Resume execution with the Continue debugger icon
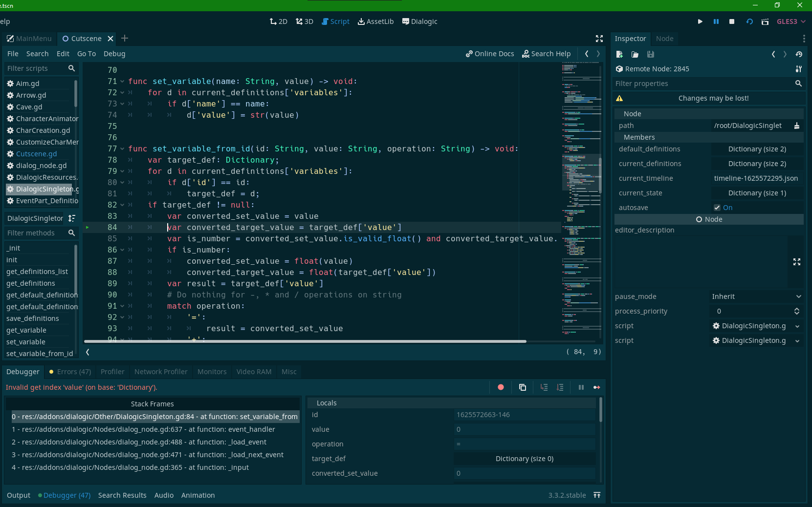This screenshot has height=507, width=812. point(597,387)
